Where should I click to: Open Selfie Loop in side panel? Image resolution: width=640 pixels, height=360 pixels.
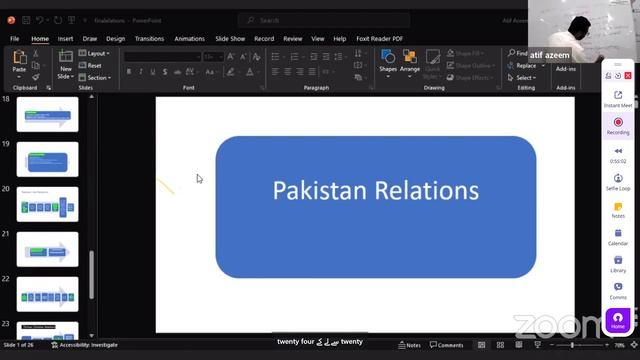[x=618, y=182]
